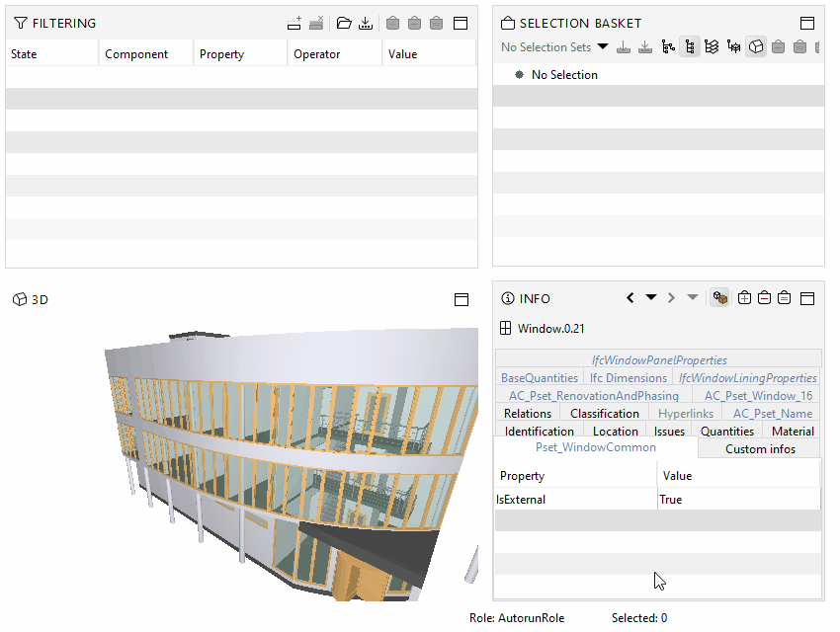Click the State column header
This screenshot has width=840, height=632.
[52, 54]
